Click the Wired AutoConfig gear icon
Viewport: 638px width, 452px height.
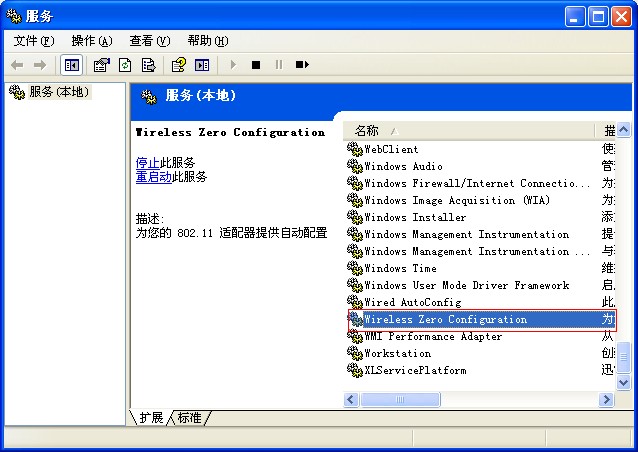click(355, 302)
